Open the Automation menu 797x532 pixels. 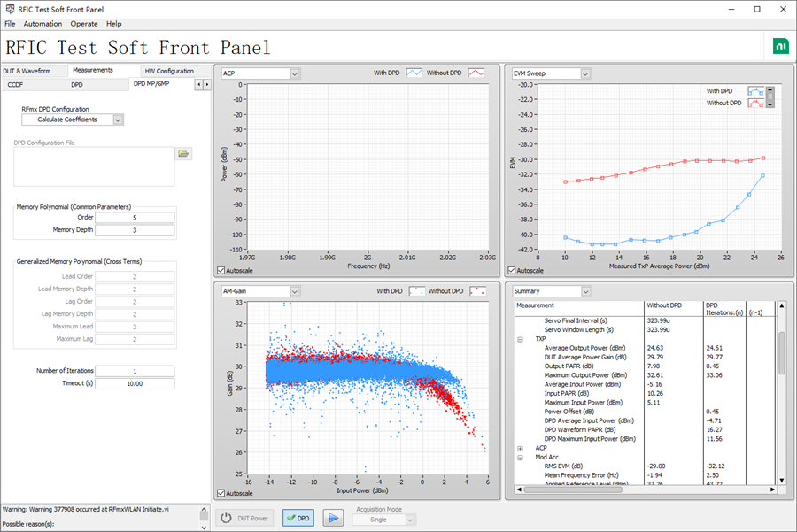pyautogui.click(x=43, y=24)
